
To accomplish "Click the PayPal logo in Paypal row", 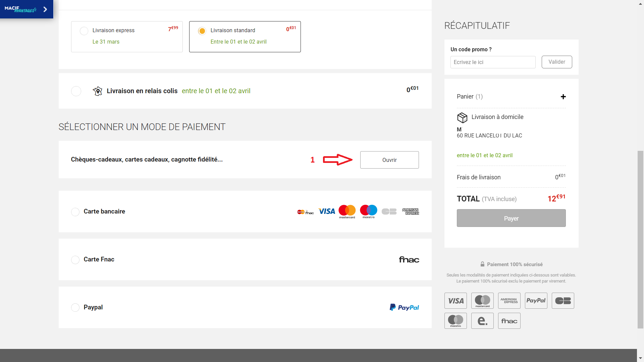I will point(404,307).
